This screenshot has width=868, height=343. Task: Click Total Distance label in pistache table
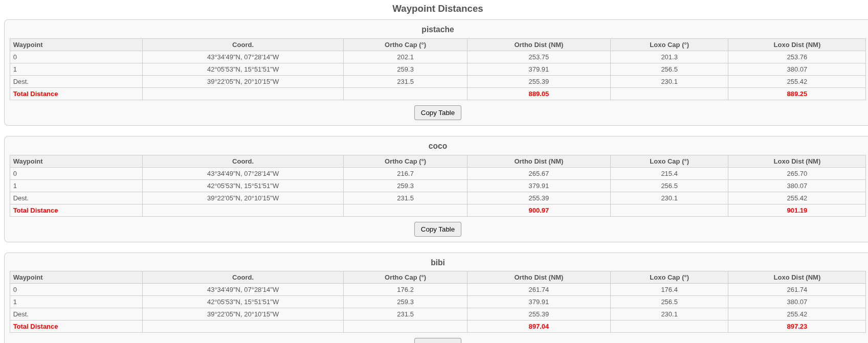click(x=35, y=94)
